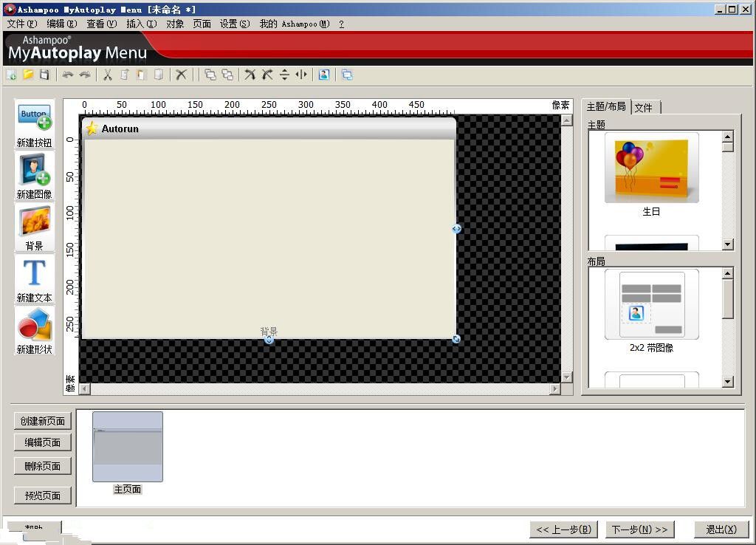Click the bottom-right corner resize handle
Screen dimensions: 756x545
click(x=456, y=339)
